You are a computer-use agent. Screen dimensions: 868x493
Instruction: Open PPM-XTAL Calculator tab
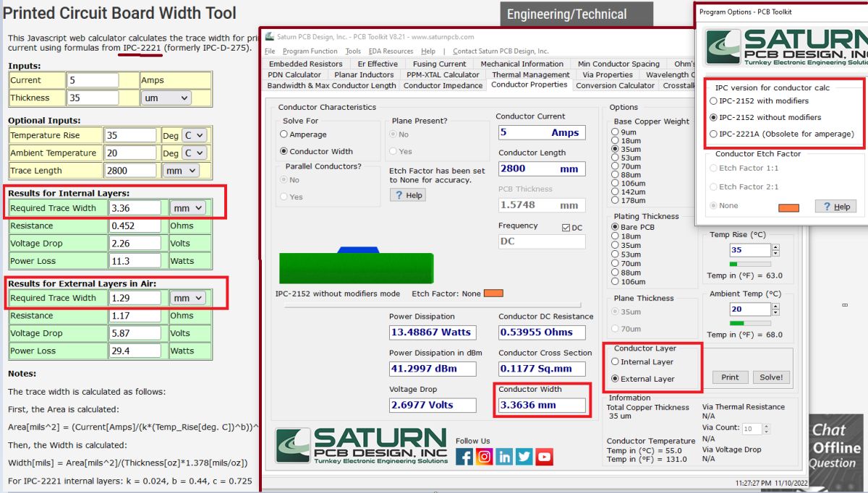[x=443, y=74]
